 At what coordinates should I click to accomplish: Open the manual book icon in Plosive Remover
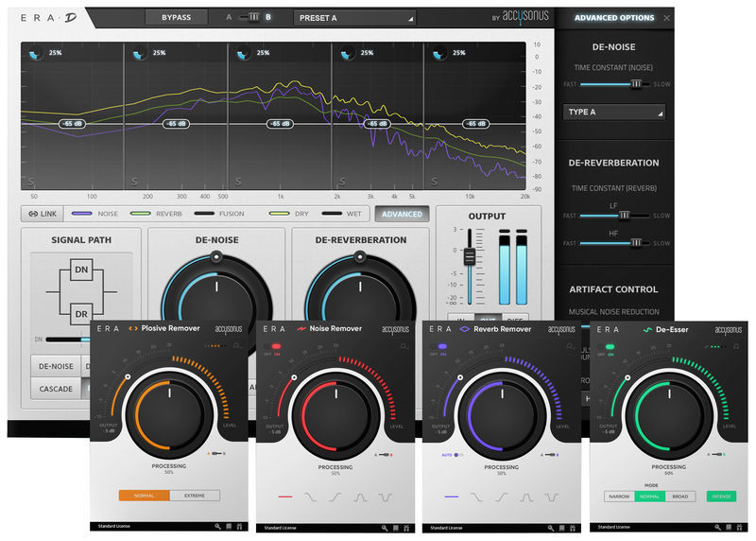tap(229, 527)
